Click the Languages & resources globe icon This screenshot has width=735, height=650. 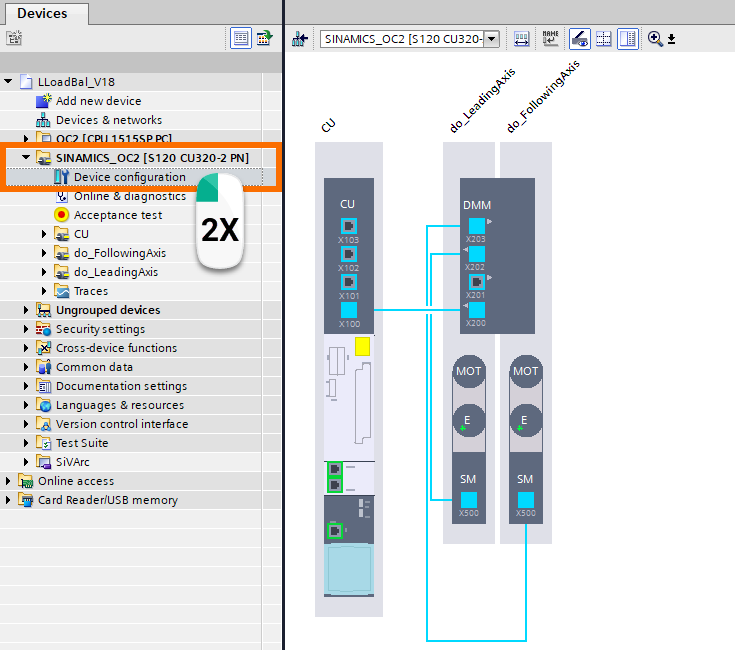(44, 405)
